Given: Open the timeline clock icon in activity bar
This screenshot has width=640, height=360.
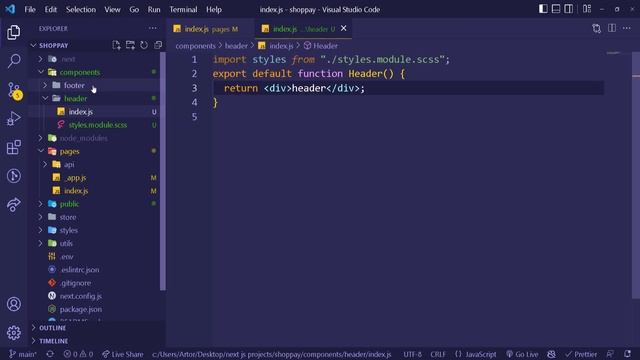Looking at the screenshot, I should 13,176.
